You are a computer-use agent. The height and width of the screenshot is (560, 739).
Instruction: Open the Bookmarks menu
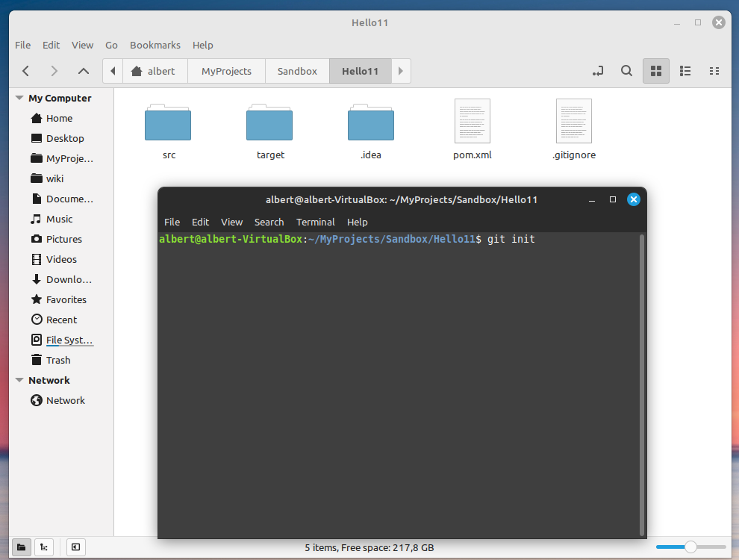click(155, 46)
